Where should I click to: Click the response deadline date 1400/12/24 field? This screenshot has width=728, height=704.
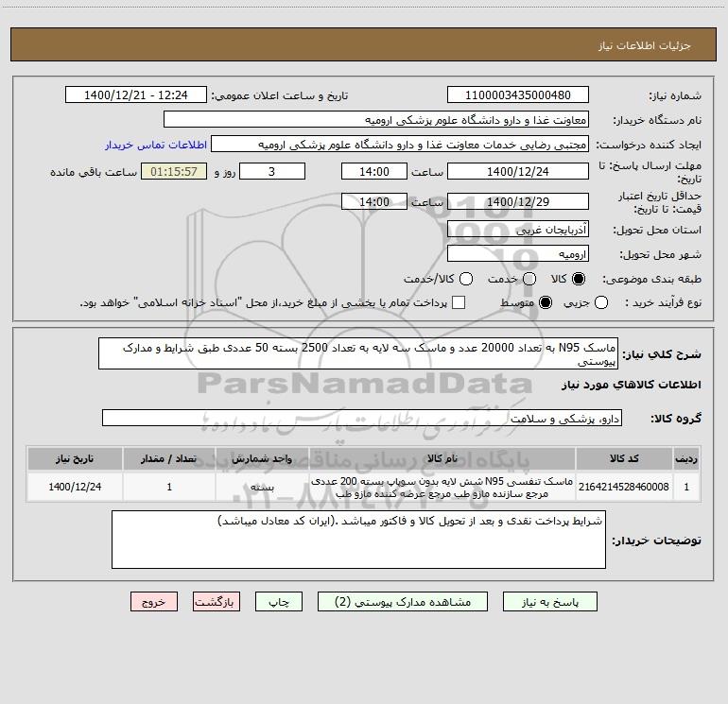[x=518, y=171]
